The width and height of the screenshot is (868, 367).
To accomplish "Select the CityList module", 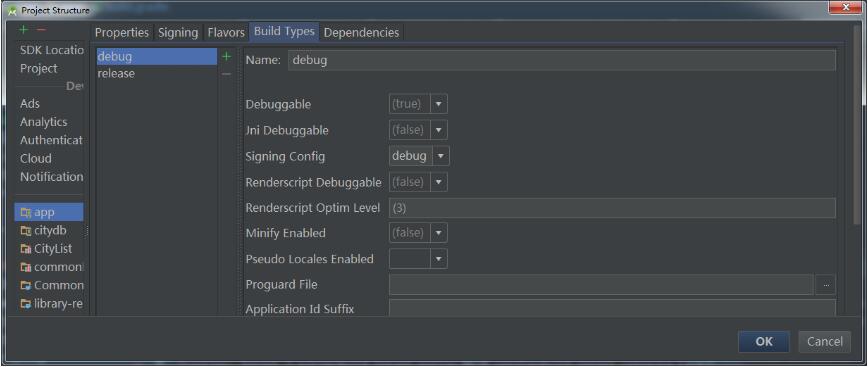I will (49, 249).
